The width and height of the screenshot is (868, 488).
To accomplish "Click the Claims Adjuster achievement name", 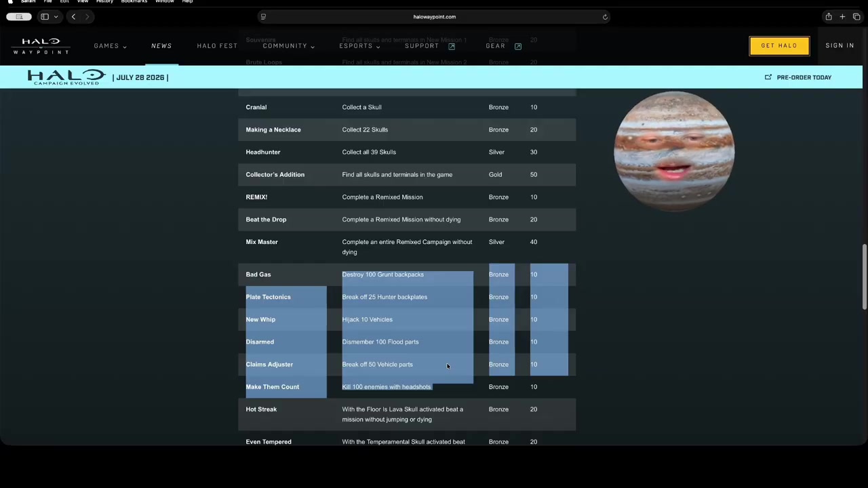I will 269,364.
